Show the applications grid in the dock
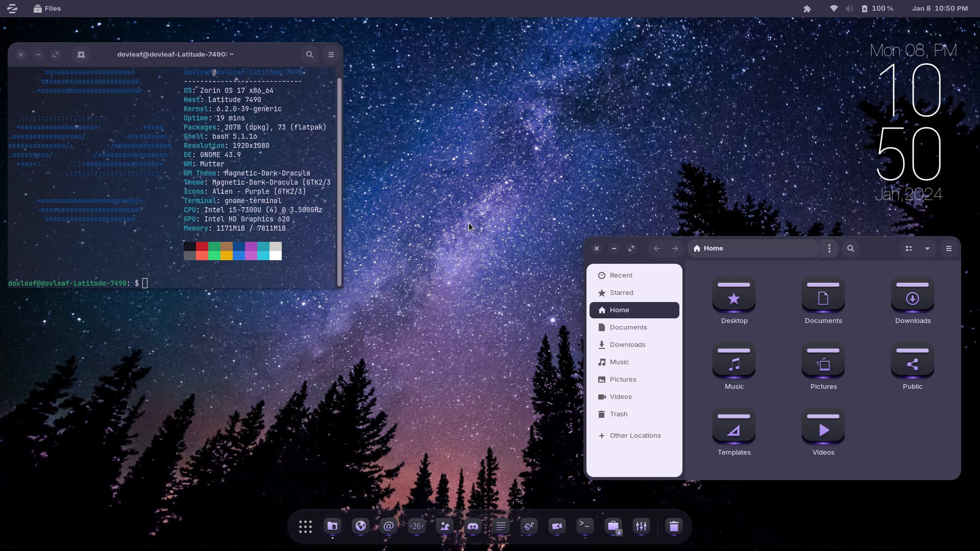The image size is (980, 551). 305,527
